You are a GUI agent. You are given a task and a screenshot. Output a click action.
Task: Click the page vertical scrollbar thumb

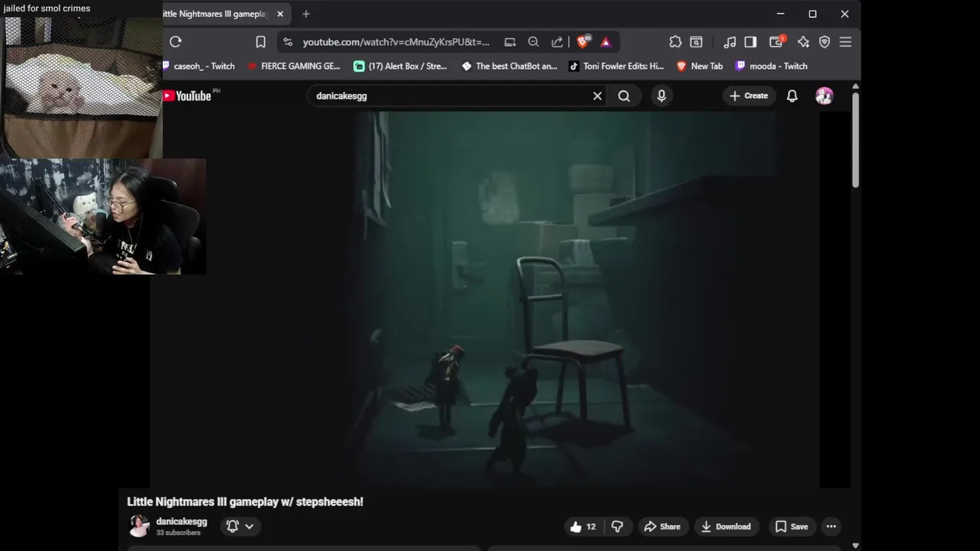855,140
